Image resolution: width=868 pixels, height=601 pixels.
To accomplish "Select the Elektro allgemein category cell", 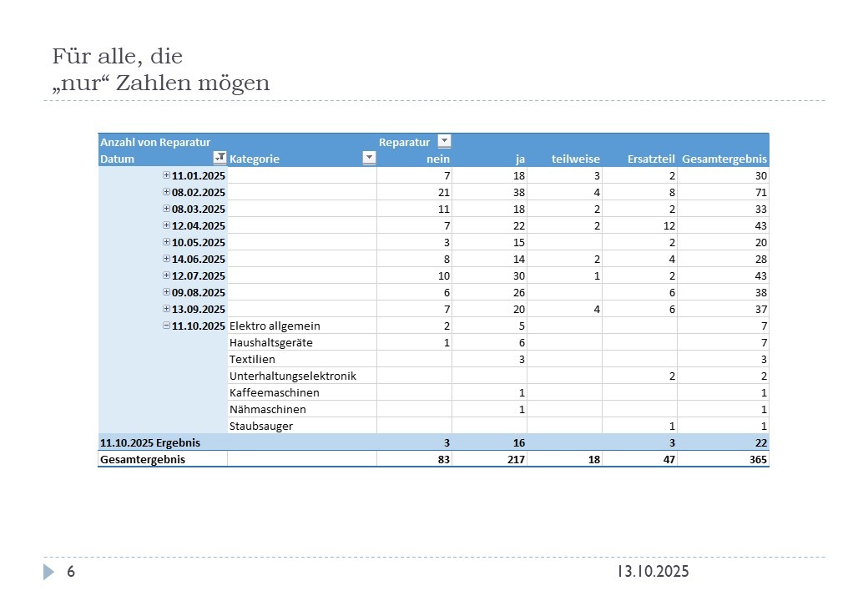I will coord(275,326).
